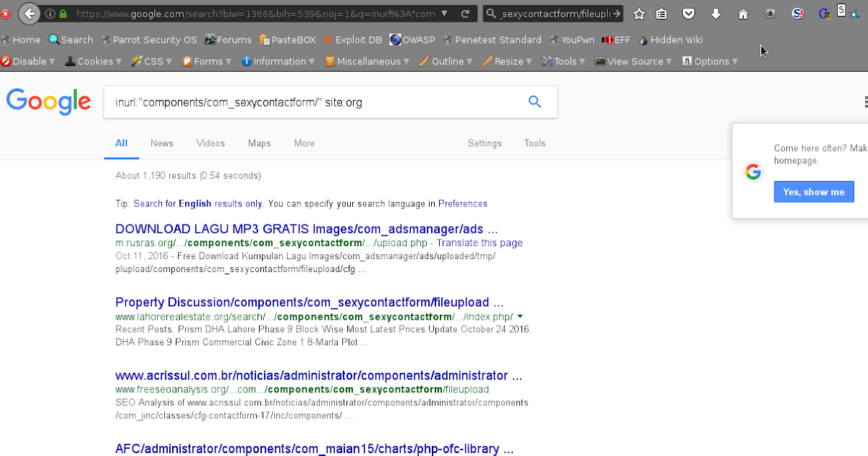Open the Home bookmark
This screenshot has width=868, height=456.
coord(21,40)
